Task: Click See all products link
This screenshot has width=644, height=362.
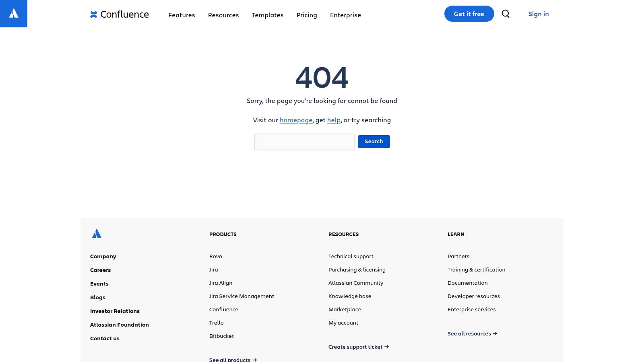Action: (x=233, y=360)
